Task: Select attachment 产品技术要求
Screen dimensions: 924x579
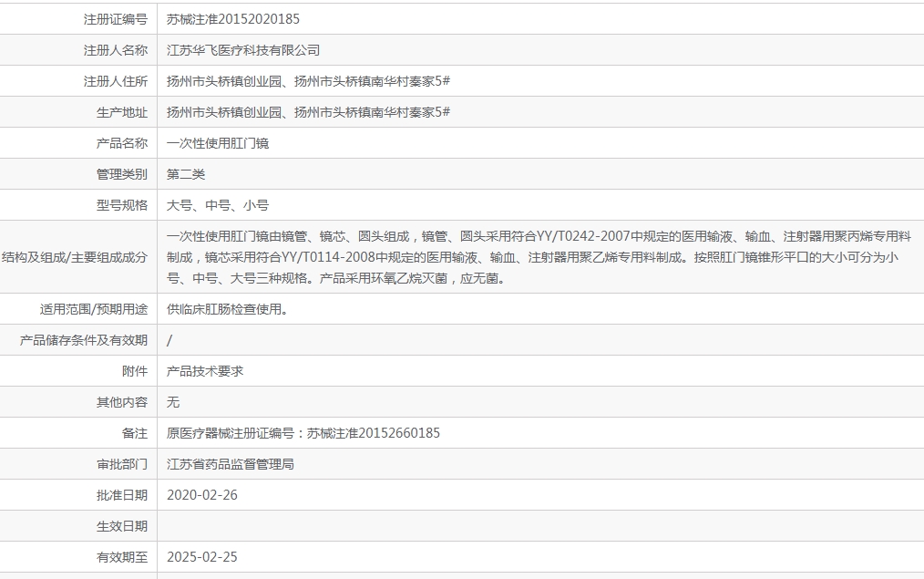Action: 204,371
